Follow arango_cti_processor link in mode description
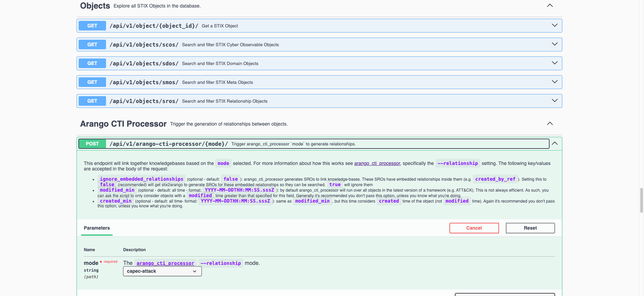The image size is (644, 296). point(165,263)
